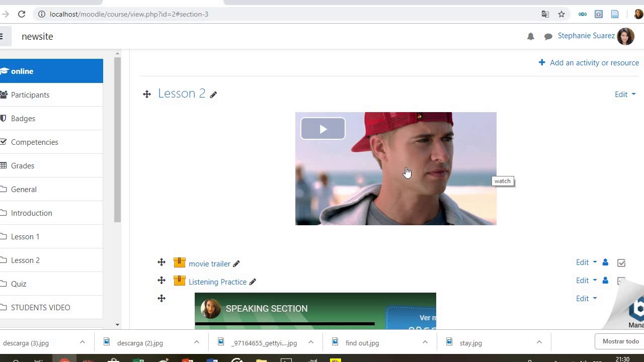Click the Listening Practice activity icon

180,281
